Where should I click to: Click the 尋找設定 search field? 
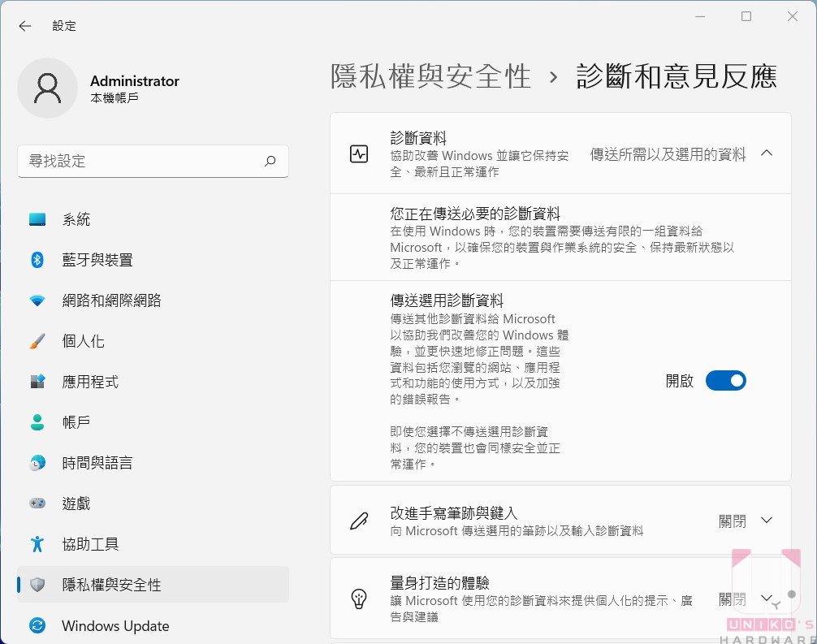point(153,161)
